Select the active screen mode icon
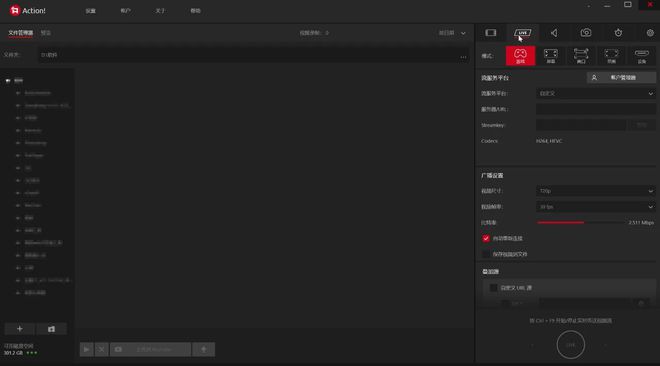The image size is (660, 366). [x=551, y=56]
